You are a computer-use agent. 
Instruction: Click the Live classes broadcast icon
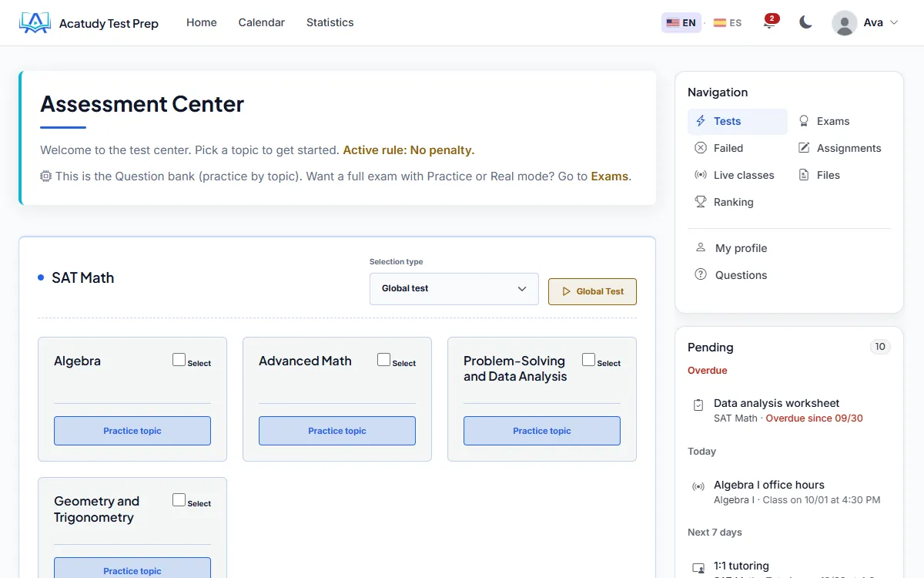(x=701, y=175)
